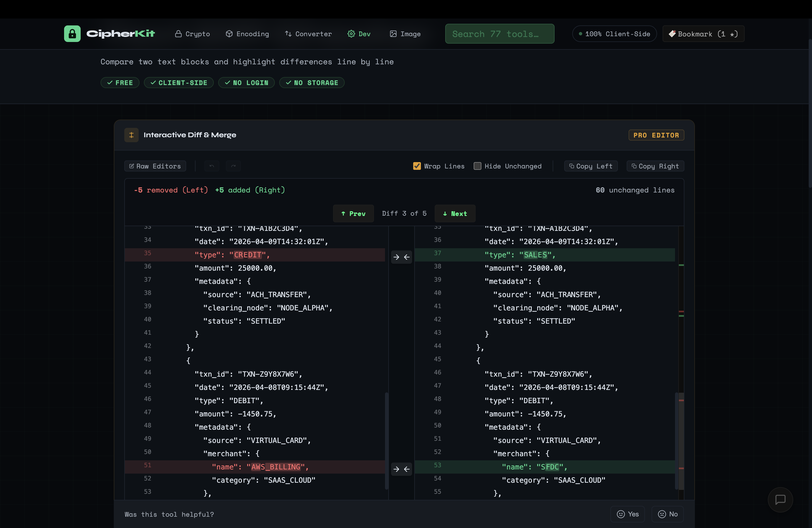Click the Copy Right button
The width and height of the screenshot is (812, 528).
pos(655,166)
